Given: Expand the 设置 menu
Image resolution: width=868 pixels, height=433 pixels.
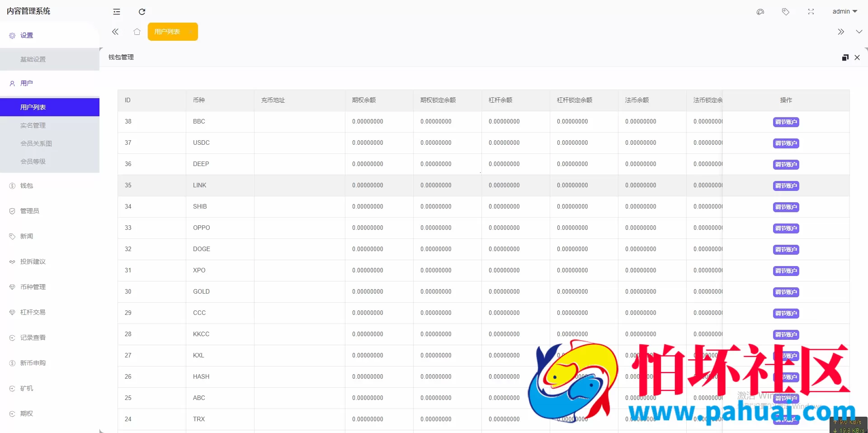Looking at the screenshot, I should 50,35.
